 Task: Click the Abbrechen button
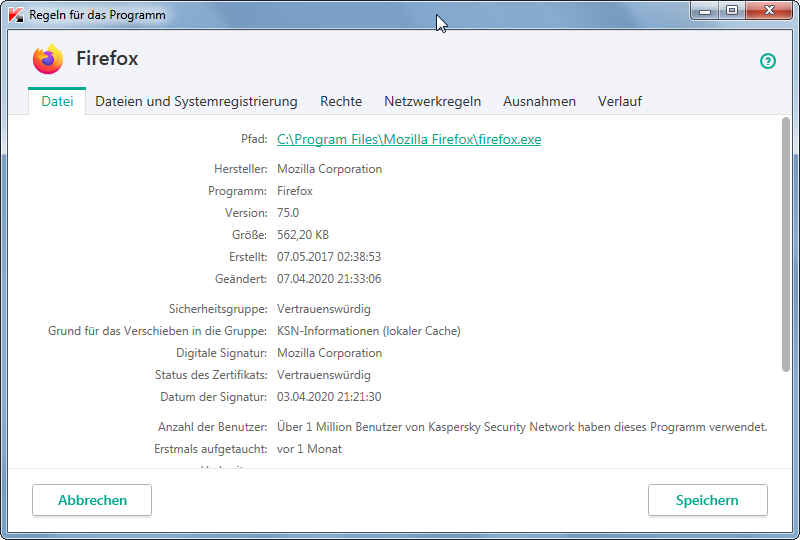(x=92, y=500)
